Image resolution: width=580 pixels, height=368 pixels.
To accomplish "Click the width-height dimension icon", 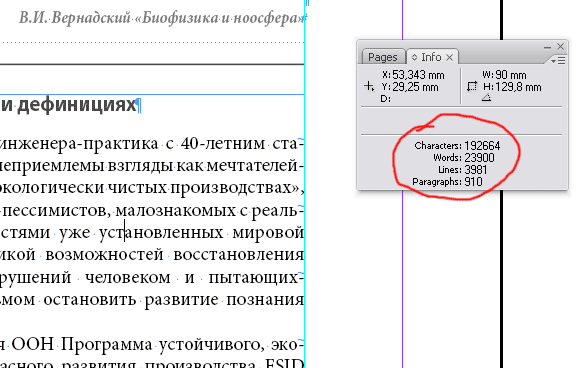I will coord(472,87).
